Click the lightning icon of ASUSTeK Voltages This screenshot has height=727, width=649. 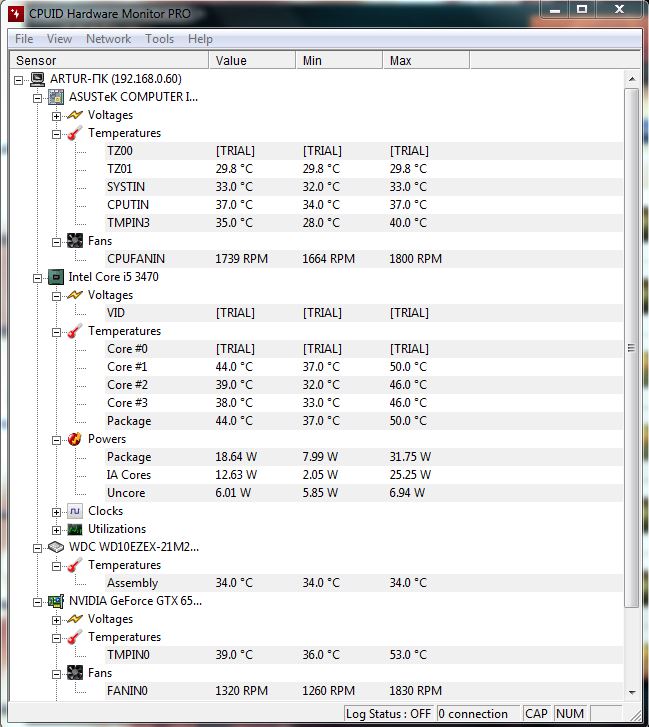pyautogui.click(x=75, y=115)
